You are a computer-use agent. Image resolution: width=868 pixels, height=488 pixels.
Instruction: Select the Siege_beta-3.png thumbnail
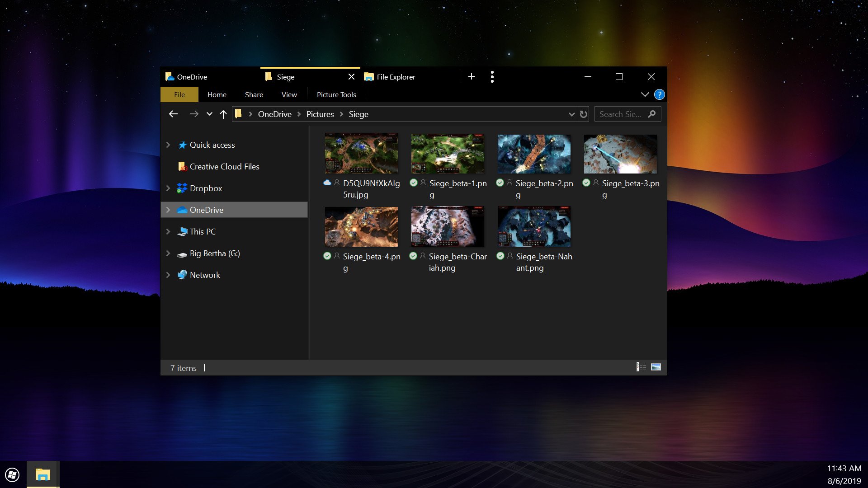pyautogui.click(x=620, y=153)
